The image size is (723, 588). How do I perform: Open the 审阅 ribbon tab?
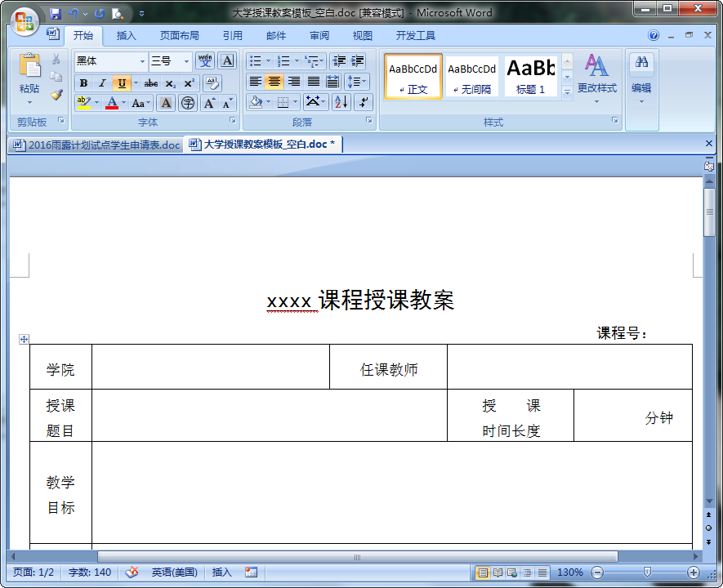319,35
